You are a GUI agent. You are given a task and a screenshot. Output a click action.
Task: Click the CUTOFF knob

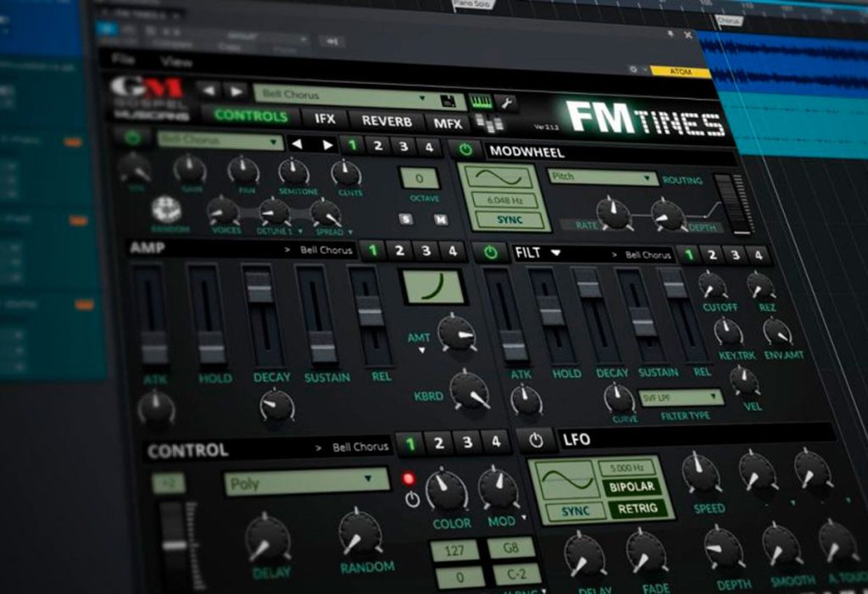[713, 285]
